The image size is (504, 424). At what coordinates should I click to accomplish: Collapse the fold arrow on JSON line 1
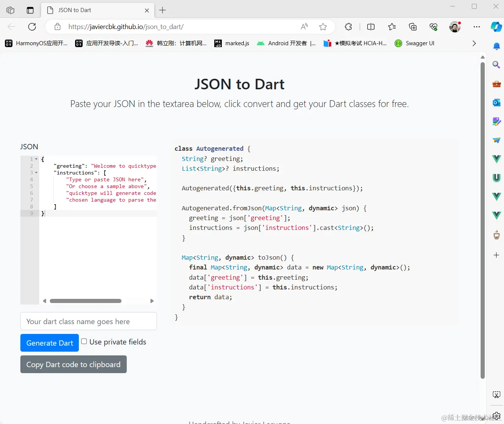point(36,159)
